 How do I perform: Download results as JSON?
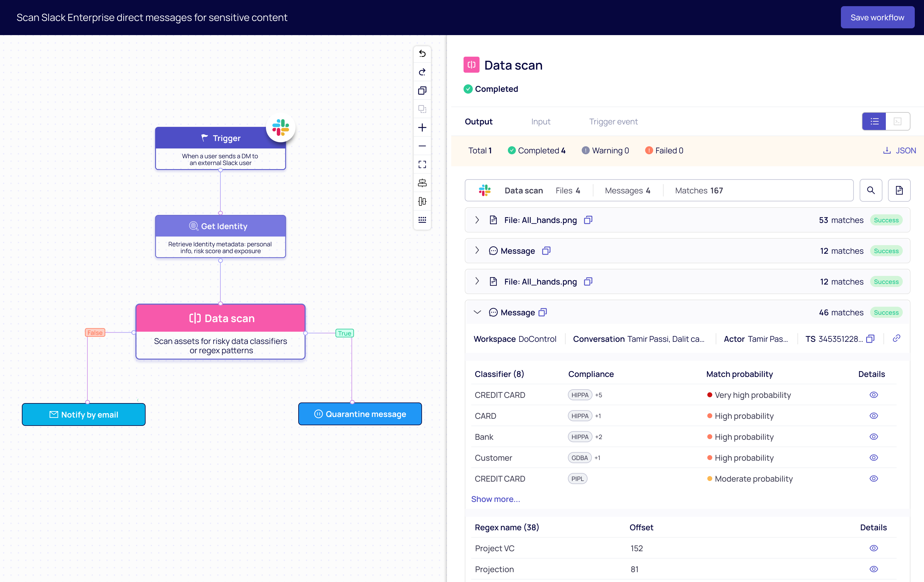(899, 151)
